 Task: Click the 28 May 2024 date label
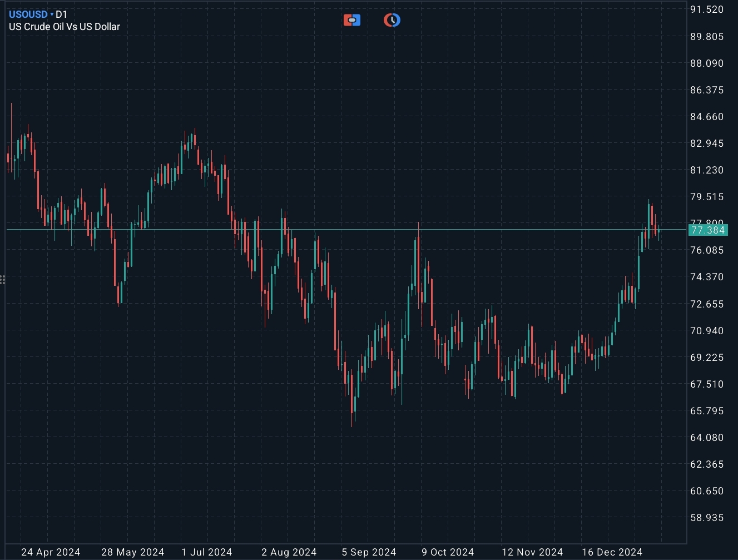pos(133,552)
